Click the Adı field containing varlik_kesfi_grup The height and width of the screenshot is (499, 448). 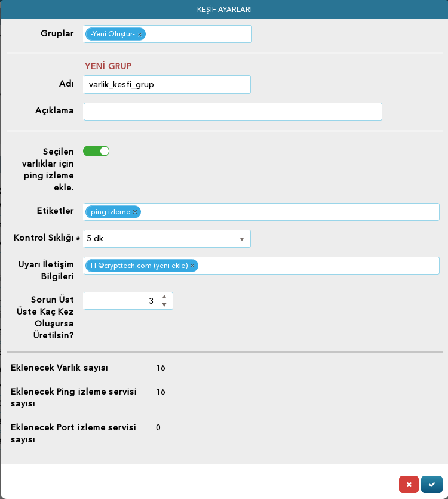(x=167, y=84)
